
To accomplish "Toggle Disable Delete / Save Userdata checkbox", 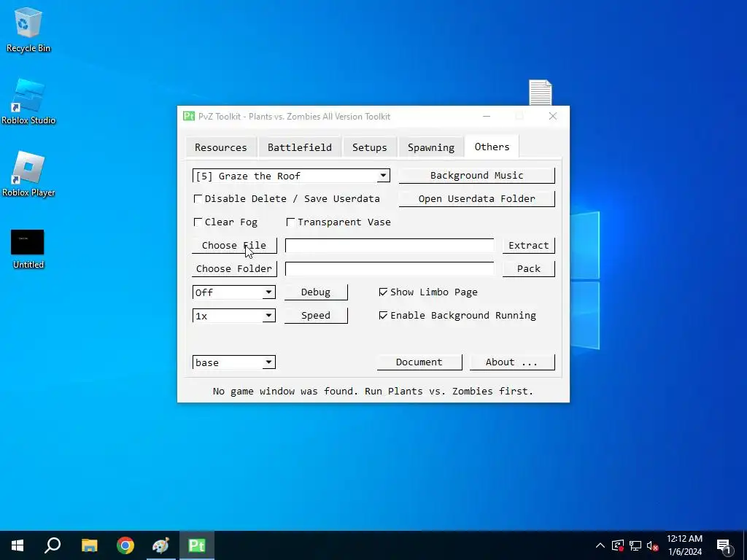I will pyautogui.click(x=198, y=198).
